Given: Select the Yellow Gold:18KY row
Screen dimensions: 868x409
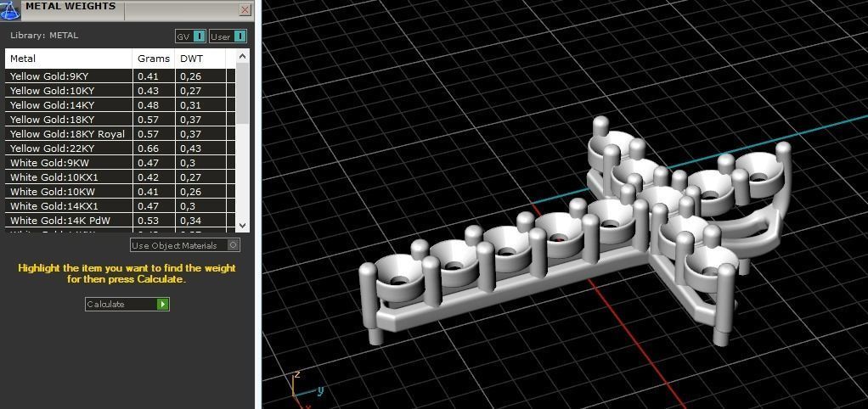Looking at the screenshot, I should tap(120, 120).
